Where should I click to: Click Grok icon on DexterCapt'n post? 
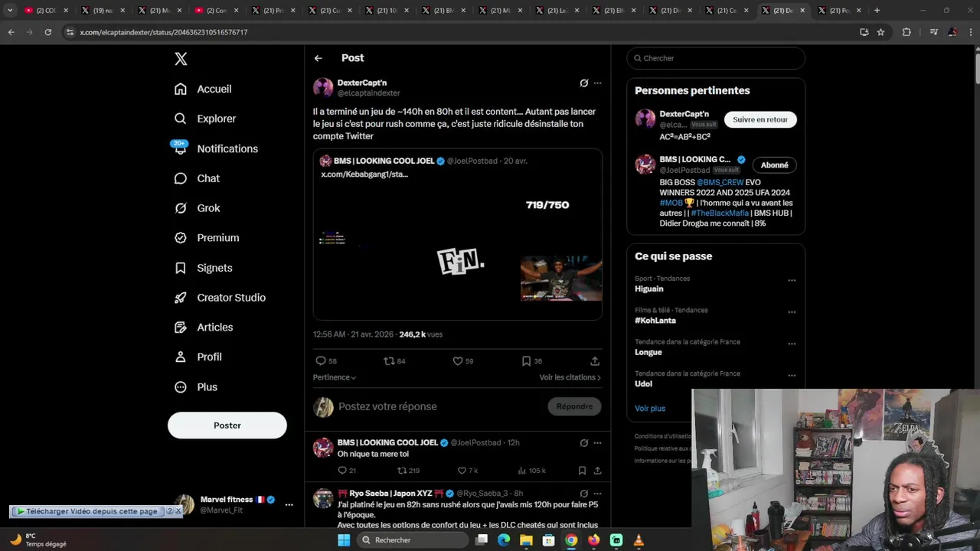[584, 83]
